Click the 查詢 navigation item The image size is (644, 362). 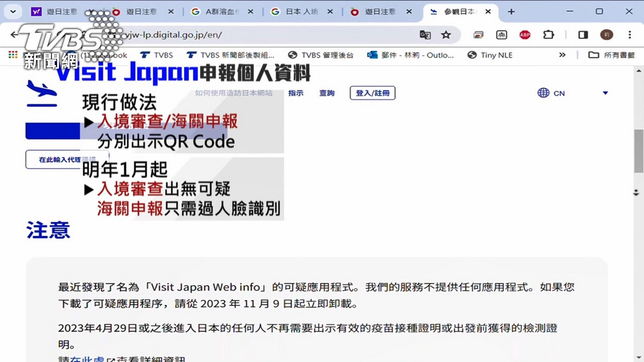tap(327, 93)
